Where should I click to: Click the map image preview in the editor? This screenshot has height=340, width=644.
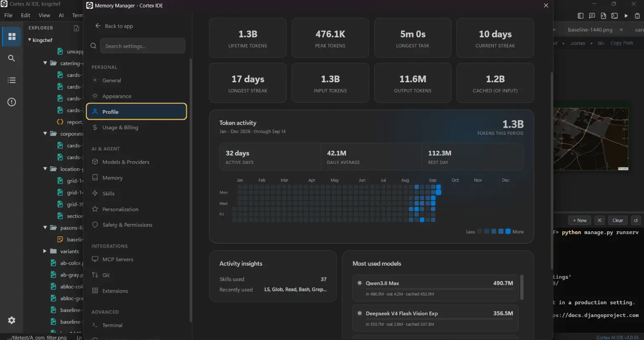click(591, 139)
